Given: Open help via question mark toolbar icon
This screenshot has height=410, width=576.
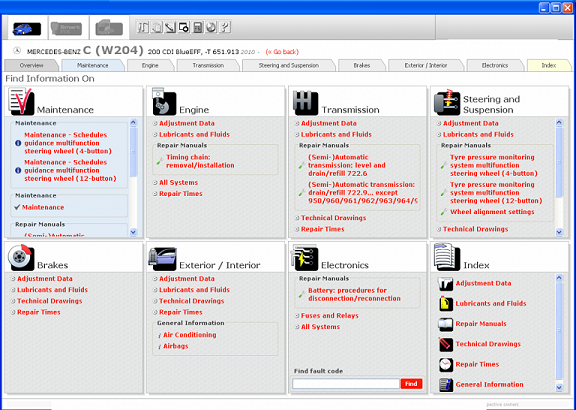Looking at the screenshot, I should [224, 27].
